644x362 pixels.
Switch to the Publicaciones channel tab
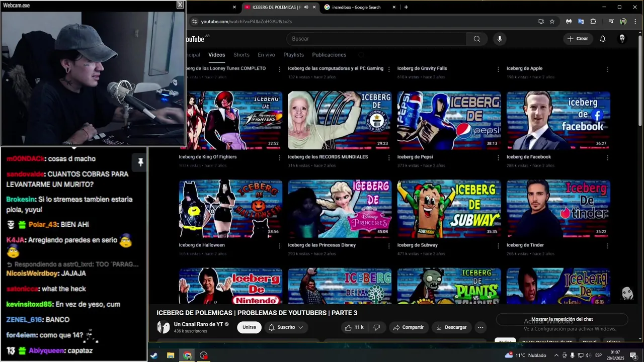click(329, 55)
